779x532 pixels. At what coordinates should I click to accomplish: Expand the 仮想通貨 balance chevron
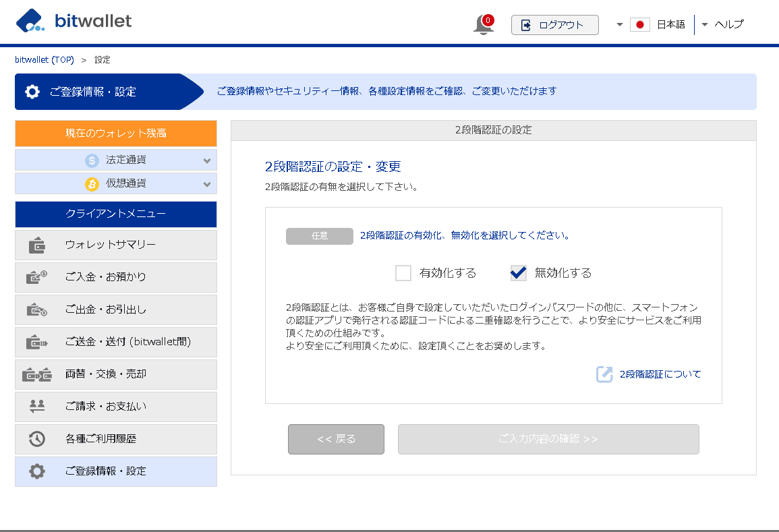coord(206,184)
